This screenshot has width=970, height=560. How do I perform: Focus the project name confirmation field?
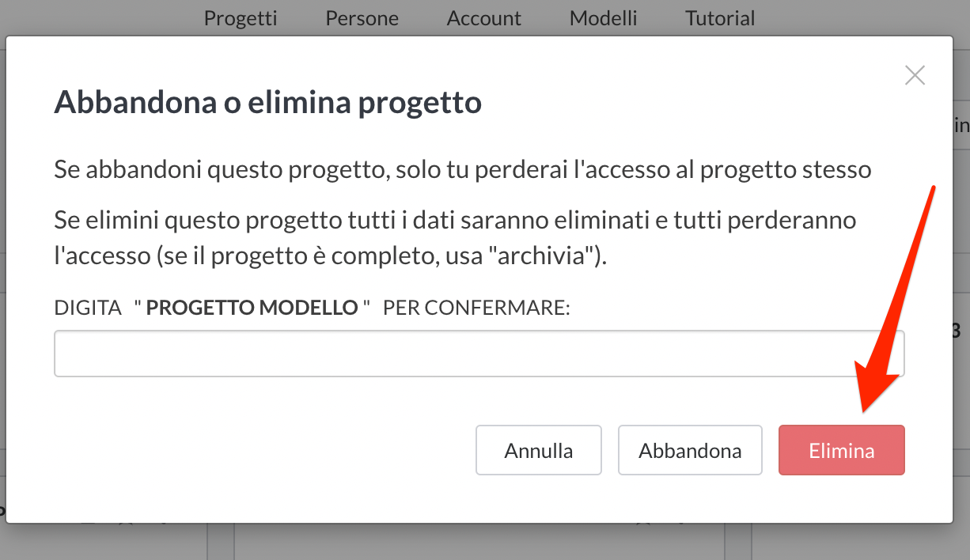click(x=479, y=354)
